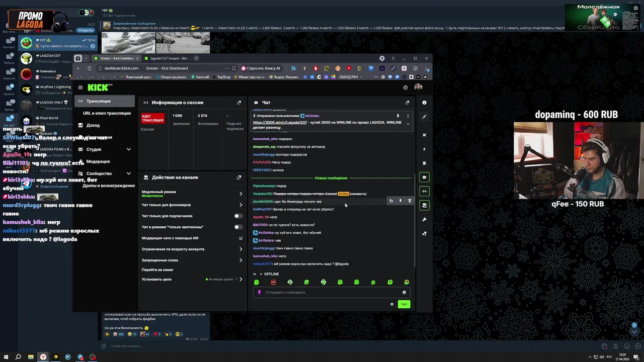Open the info icon in the right toolbar

[x=424, y=103]
